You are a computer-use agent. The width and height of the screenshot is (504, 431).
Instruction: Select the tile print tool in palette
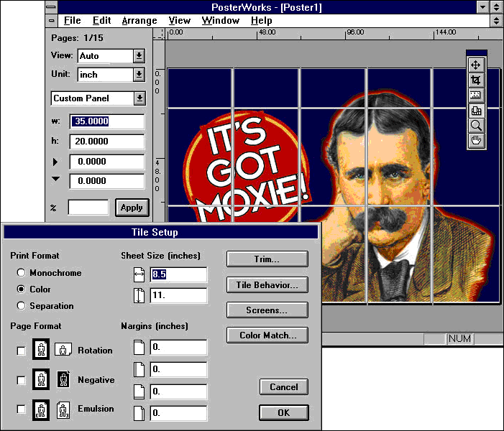[476, 111]
